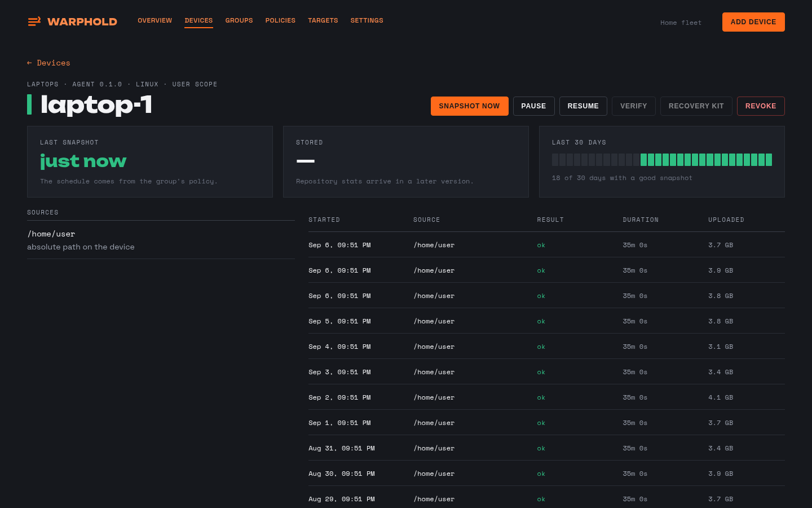The height and width of the screenshot is (508, 812).
Task: Select the Sep 1, 09:51 PM snapshot
Action: click(546, 423)
